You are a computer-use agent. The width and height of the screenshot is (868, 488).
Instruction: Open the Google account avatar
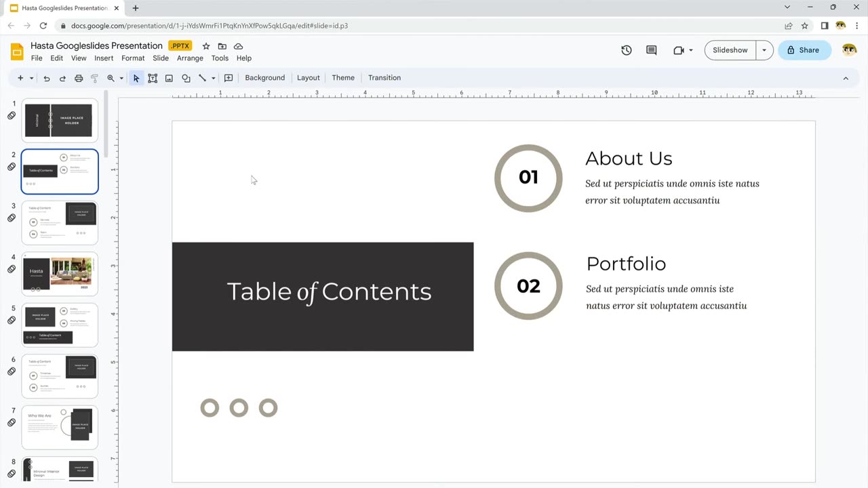click(850, 50)
